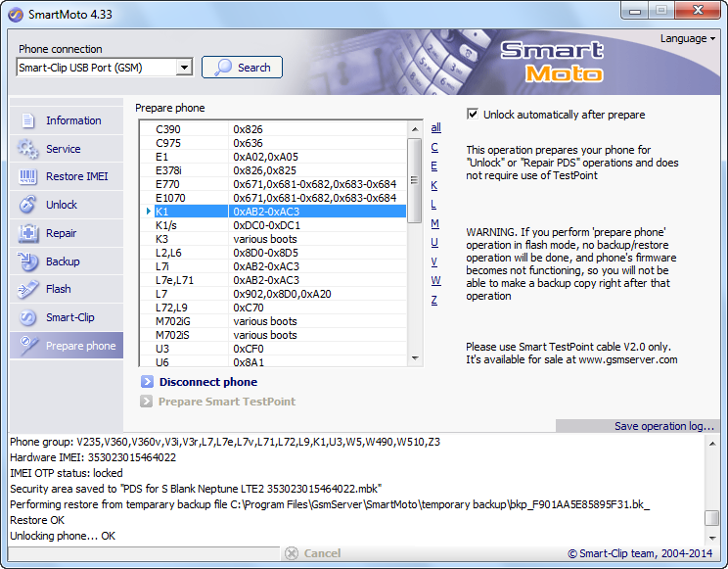Filter phone list by letter E
The width and height of the screenshot is (728, 569).
[434, 166]
